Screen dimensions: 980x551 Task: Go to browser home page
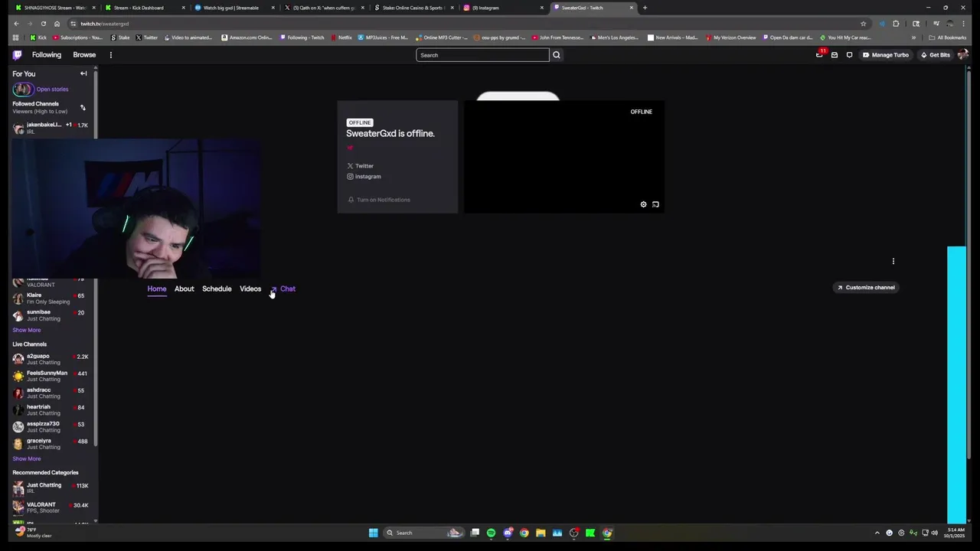57,24
